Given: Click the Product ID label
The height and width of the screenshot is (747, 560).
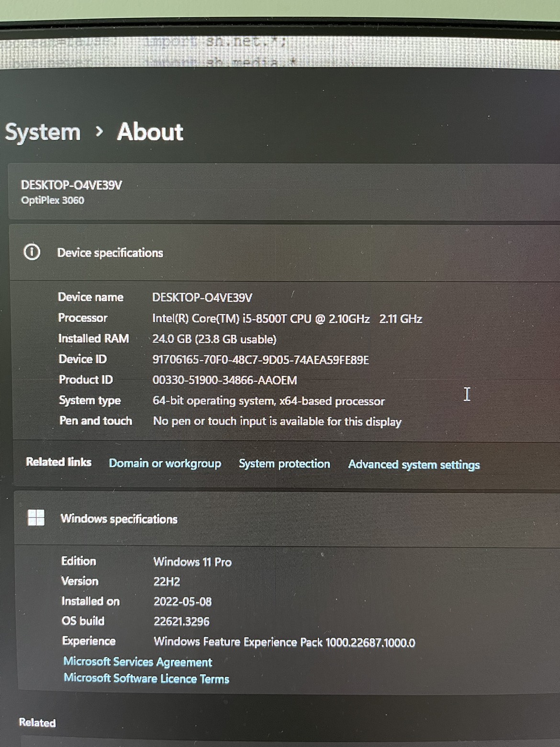Looking at the screenshot, I should [x=86, y=380].
